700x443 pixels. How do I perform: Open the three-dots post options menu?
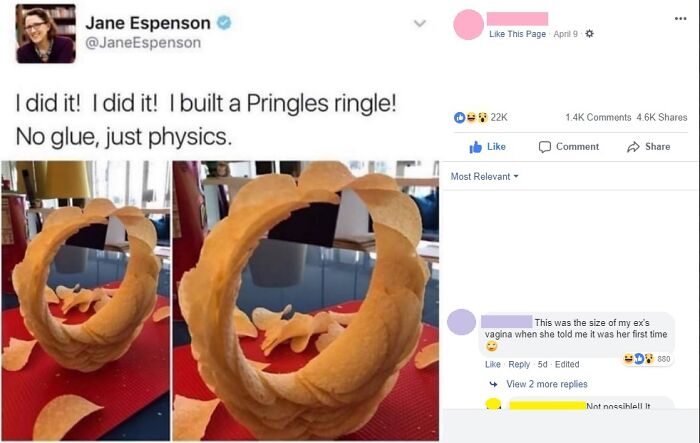[x=680, y=18]
